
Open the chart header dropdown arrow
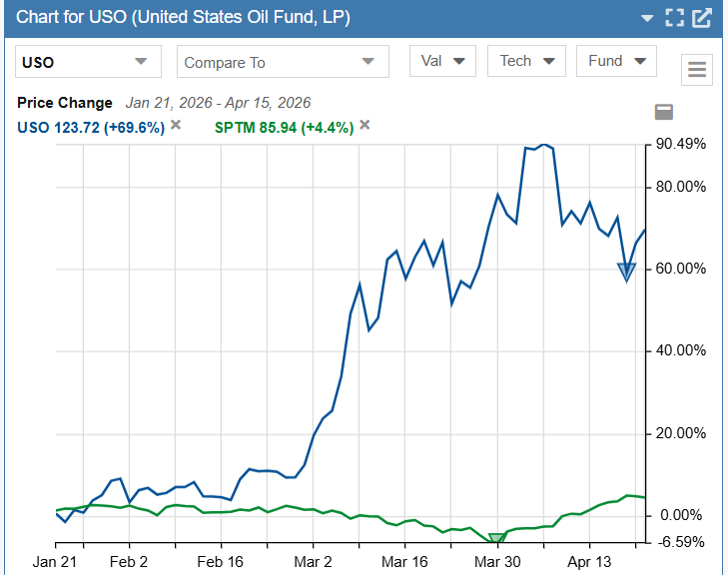point(647,19)
